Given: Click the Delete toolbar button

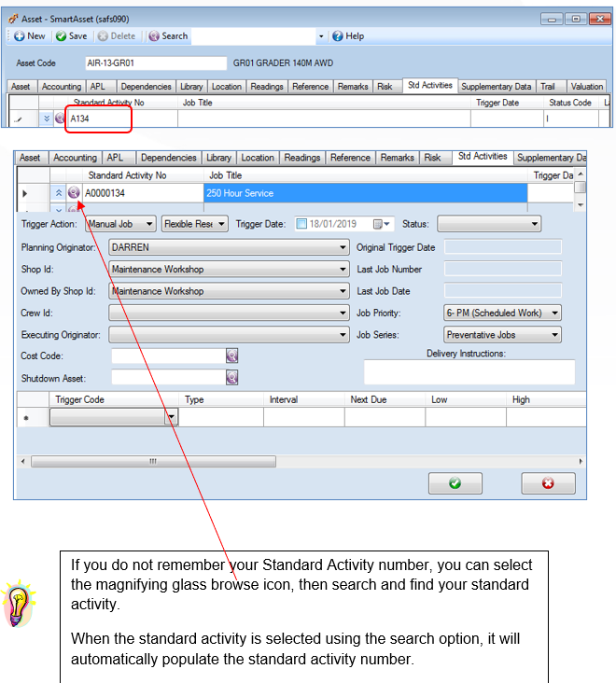Looking at the screenshot, I should tap(117, 36).
